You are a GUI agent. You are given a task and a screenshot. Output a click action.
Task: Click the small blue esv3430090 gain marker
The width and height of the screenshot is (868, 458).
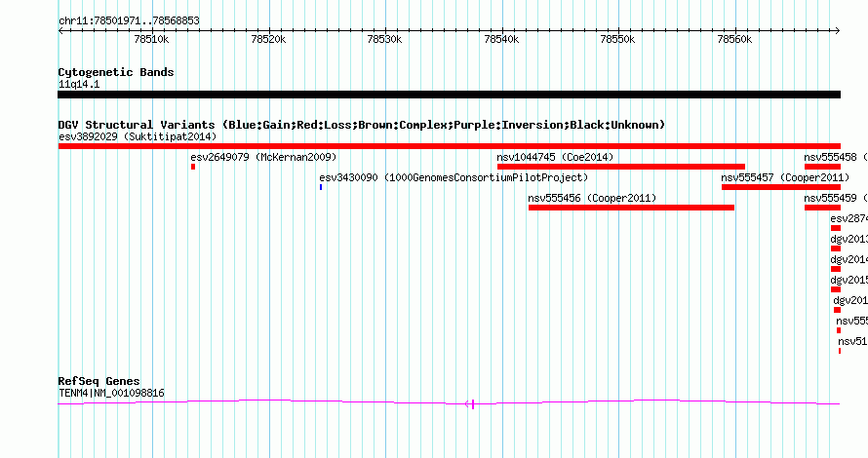pos(321,187)
